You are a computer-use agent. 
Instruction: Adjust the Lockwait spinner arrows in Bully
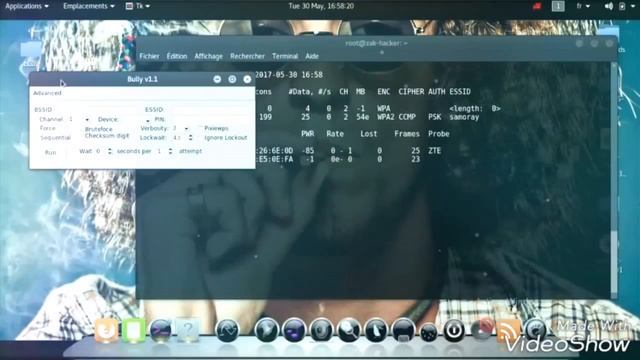pos(191,138)
